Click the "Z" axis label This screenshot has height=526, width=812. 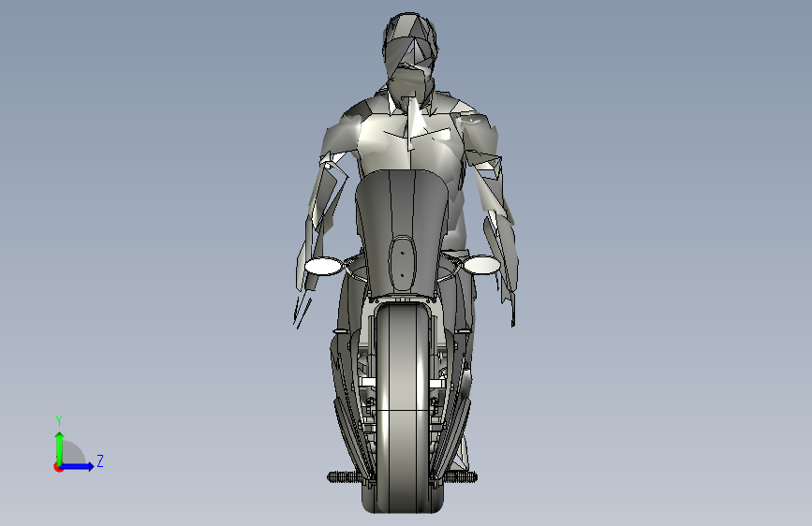click(100, 460)
